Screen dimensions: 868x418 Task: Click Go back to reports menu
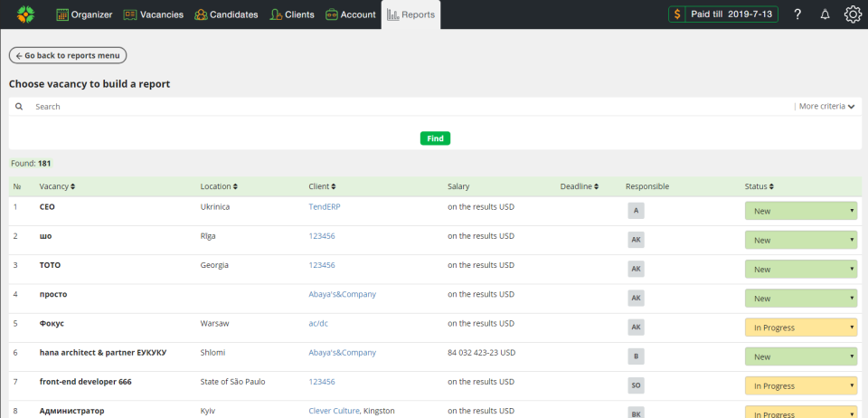click(68, 55)
